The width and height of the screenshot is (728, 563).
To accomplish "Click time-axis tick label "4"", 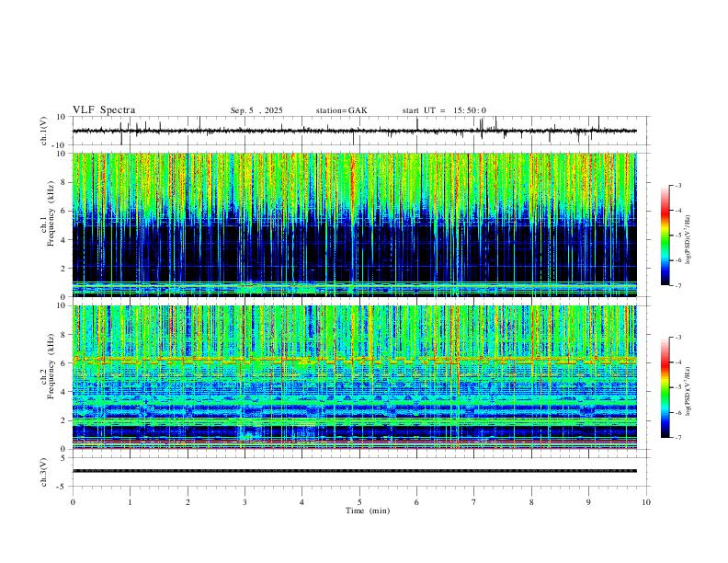I will [301, 502].
